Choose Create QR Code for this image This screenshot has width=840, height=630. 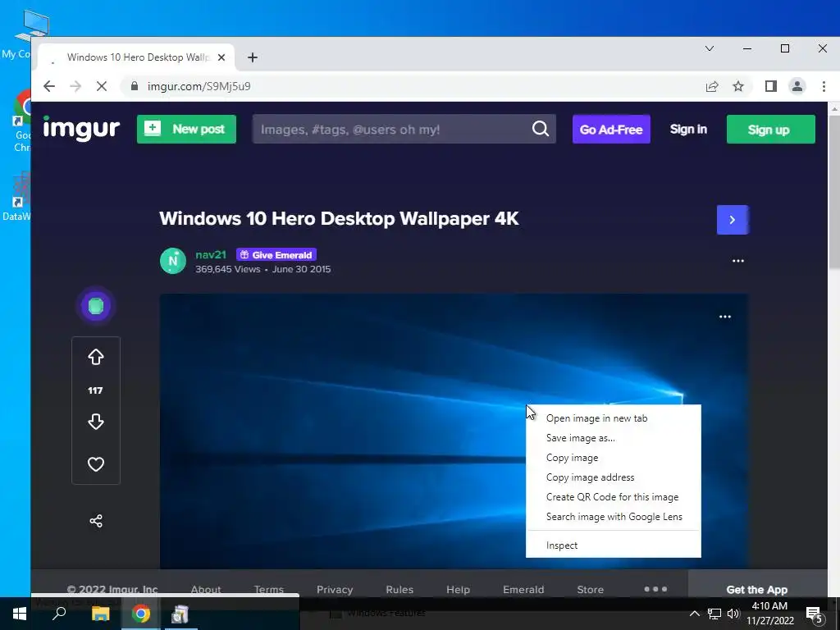[613, 497]
